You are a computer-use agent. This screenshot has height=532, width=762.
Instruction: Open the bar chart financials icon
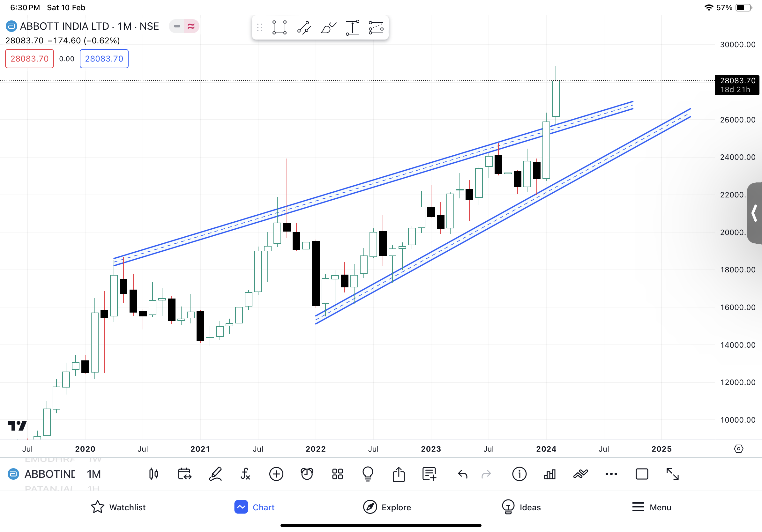tap(550, 474)
